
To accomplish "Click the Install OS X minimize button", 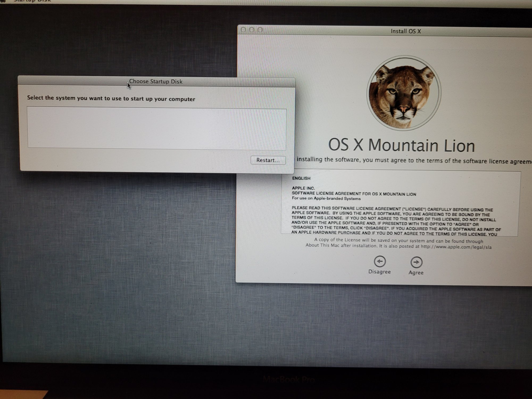I will (x=252, y=30).
